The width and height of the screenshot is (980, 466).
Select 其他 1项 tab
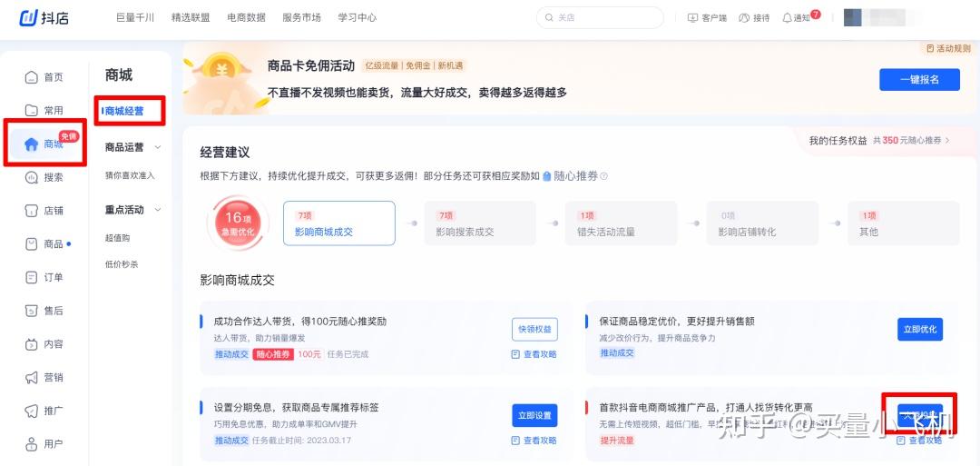coord(903,223)
